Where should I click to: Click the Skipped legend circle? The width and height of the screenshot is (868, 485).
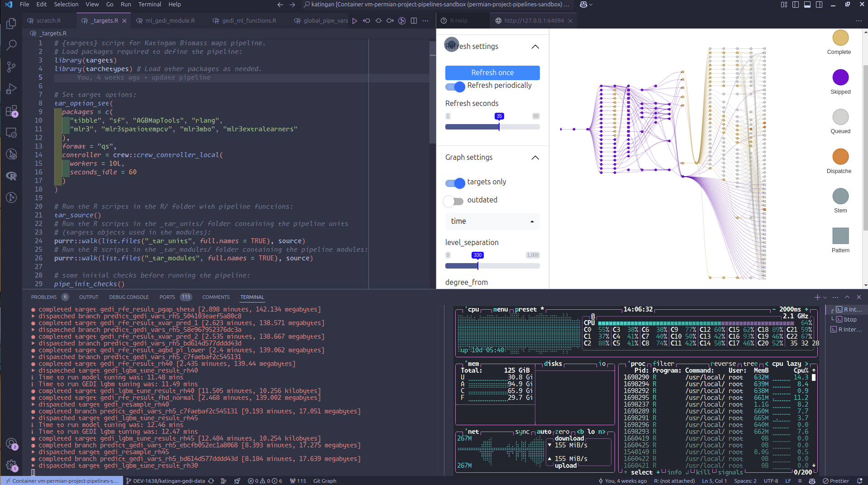pos(840,77)
